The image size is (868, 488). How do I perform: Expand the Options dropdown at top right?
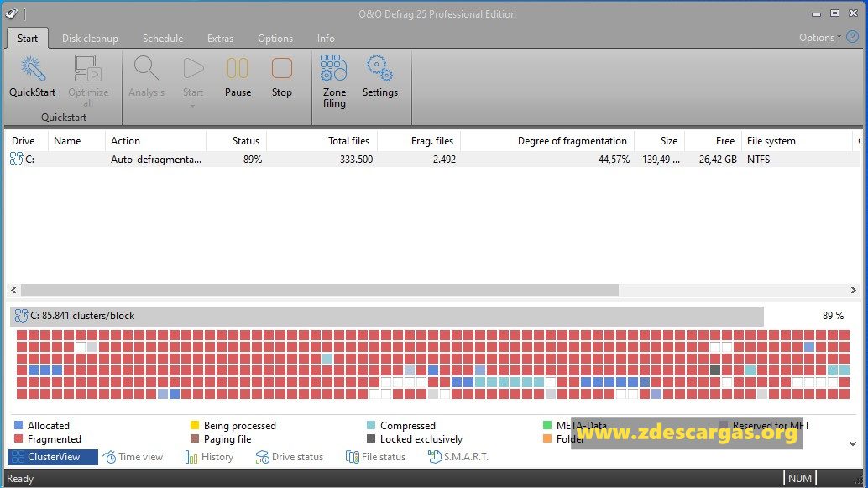click(x=820, y=37)
